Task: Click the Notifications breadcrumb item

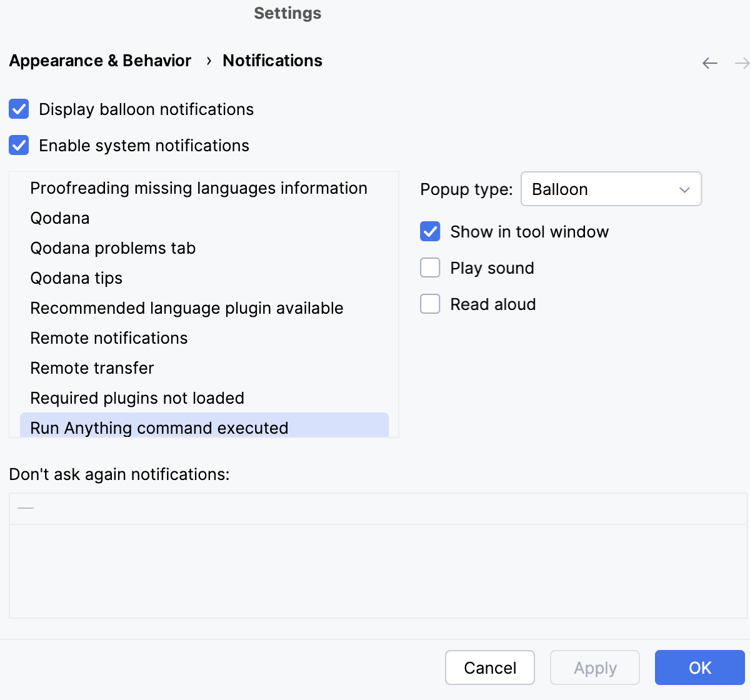Action: coord(272,61)
